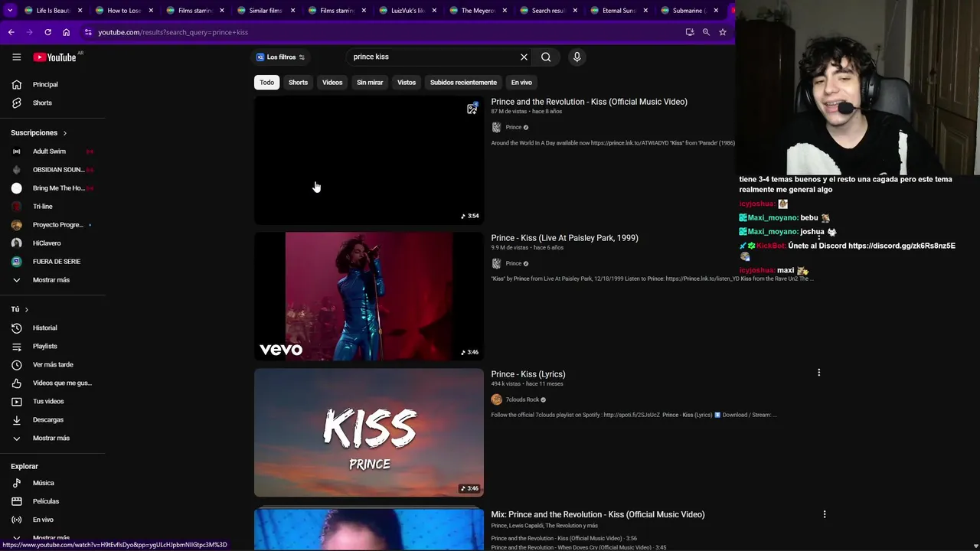The width and height of the screenshot is (980, 551).
Task: Expand the Tú section
Action: [x=19, y=309]
